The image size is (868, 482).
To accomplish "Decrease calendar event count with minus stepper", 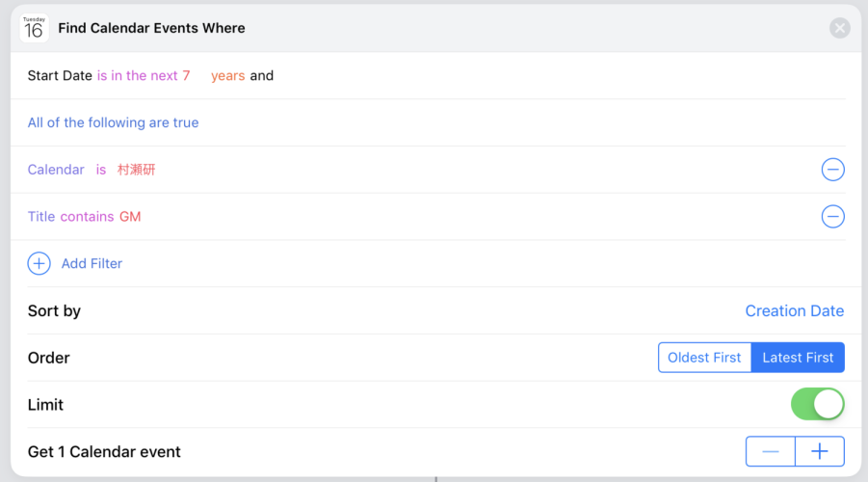I will (771, 451).
